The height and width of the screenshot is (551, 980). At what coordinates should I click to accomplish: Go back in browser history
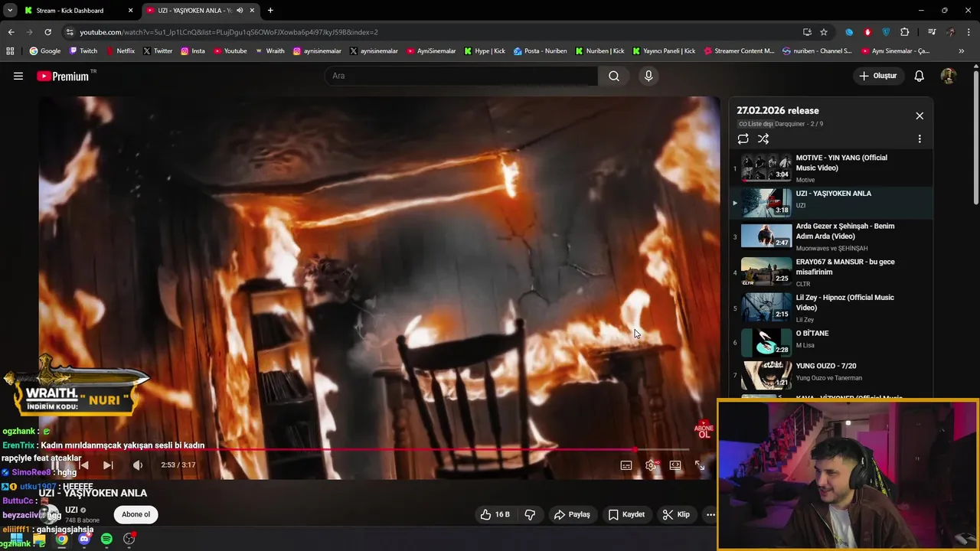click(x=11, y=32)
